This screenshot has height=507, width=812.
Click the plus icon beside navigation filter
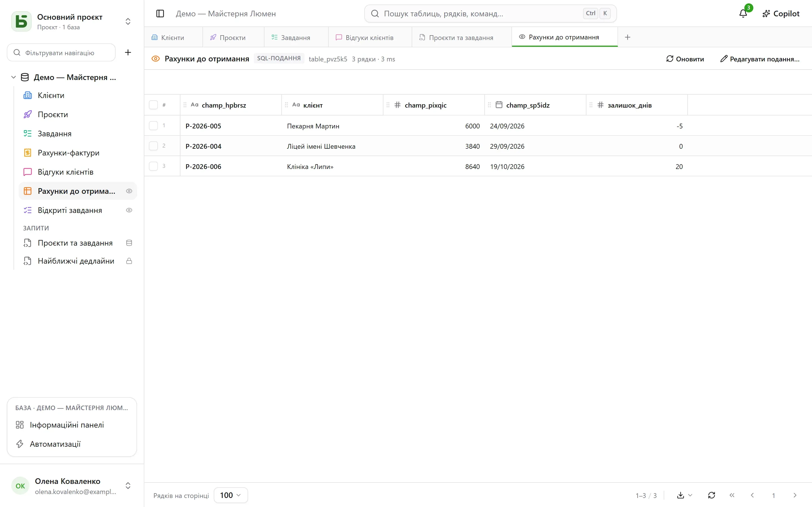pyautogui.click(x=128, y=52)
